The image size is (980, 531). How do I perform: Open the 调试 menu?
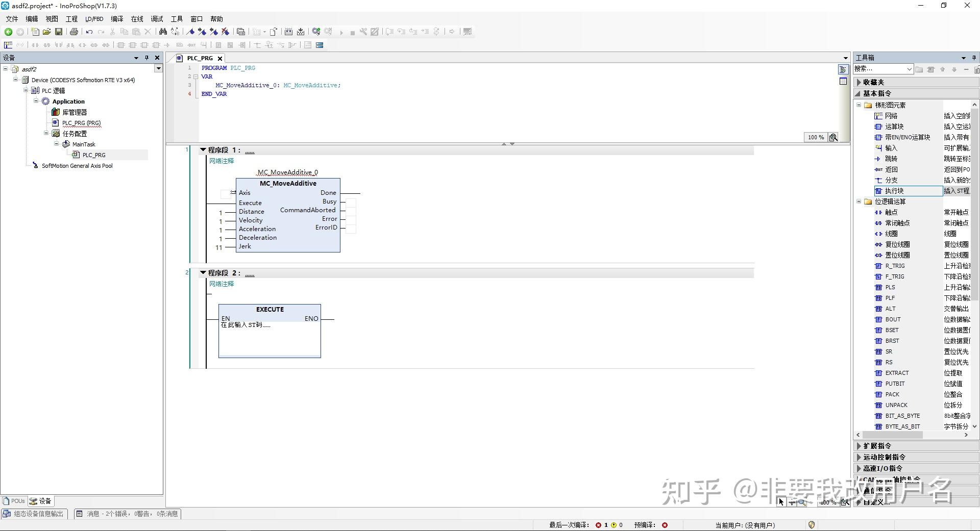click(157, 19)
